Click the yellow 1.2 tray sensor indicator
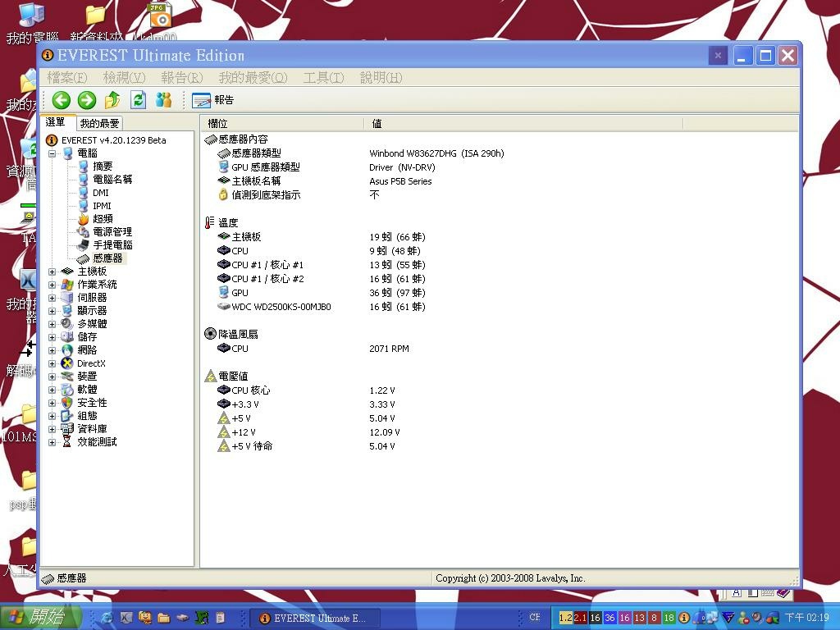Viewport: 840px width, 630px height. coord(566,618)
